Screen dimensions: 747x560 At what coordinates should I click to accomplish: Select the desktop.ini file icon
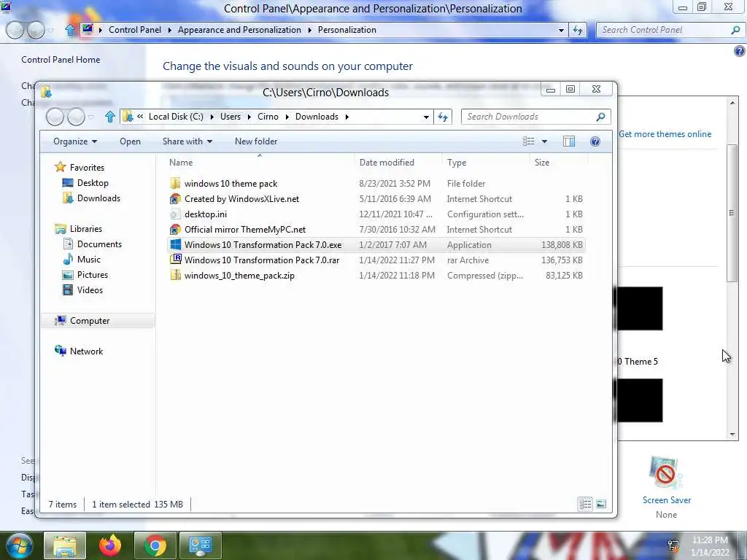pos(175,214)
